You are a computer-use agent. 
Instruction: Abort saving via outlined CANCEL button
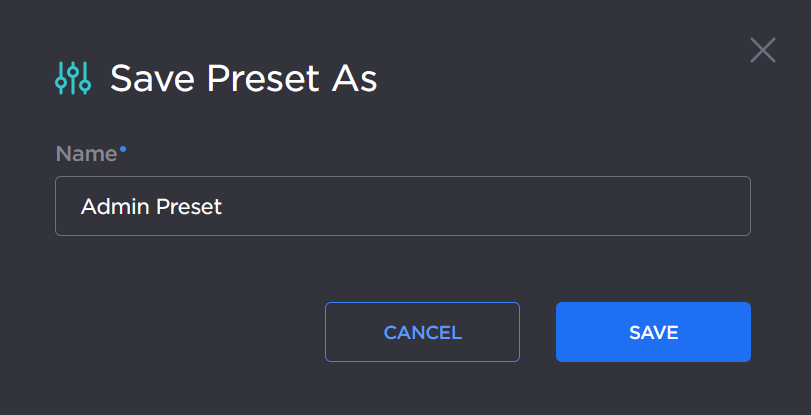422,332
